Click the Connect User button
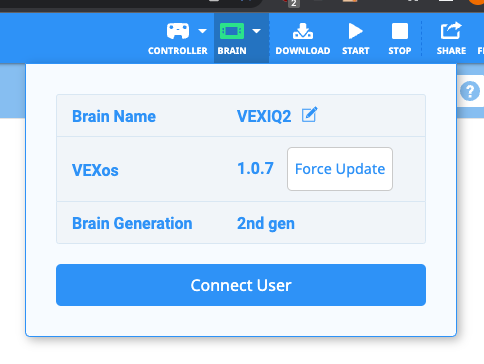The image size is (484, 364). pos(241,285)
